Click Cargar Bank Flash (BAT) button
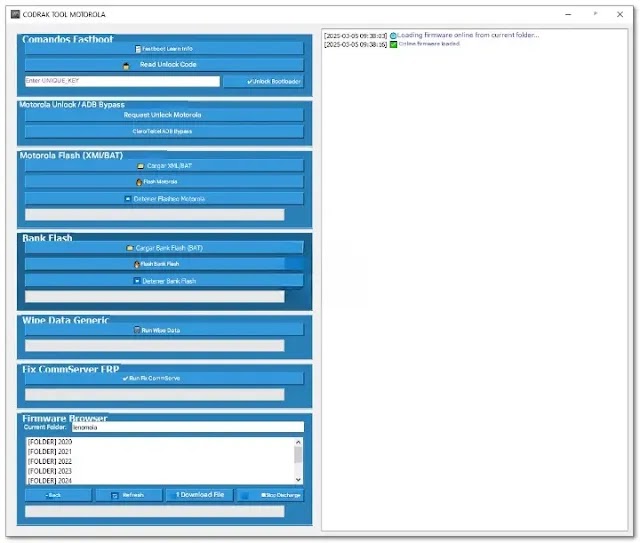 [x=164, y=248]
